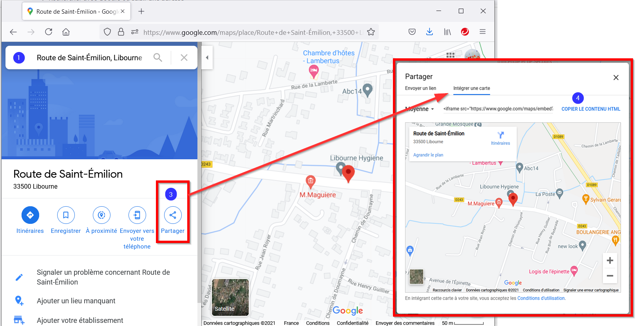Viewport: 644px width, 326px height.
Task: Click the Partager share icon
Action: pyautogui.click(x=173, y=215)
